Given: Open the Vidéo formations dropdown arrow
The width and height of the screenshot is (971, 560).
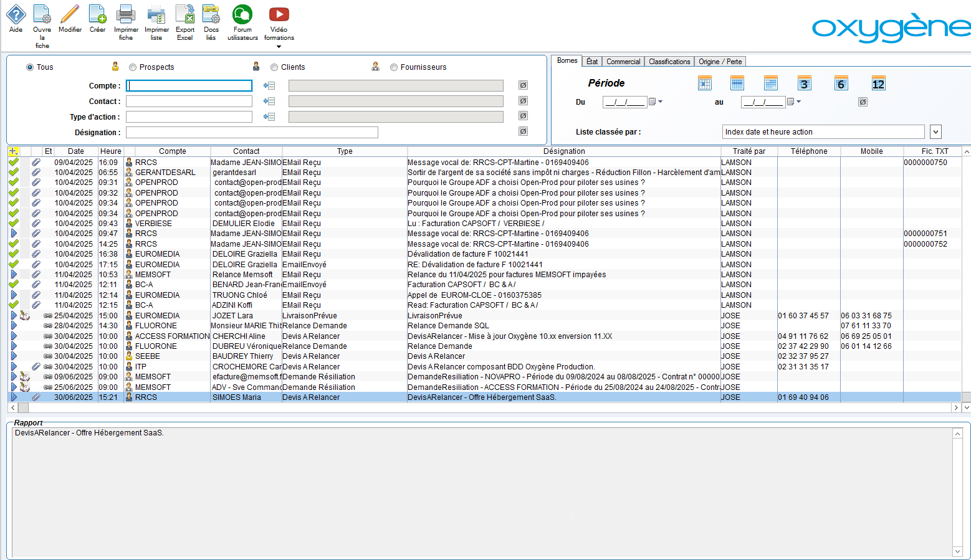Looking at the screenshot, I should pos(279,47).
